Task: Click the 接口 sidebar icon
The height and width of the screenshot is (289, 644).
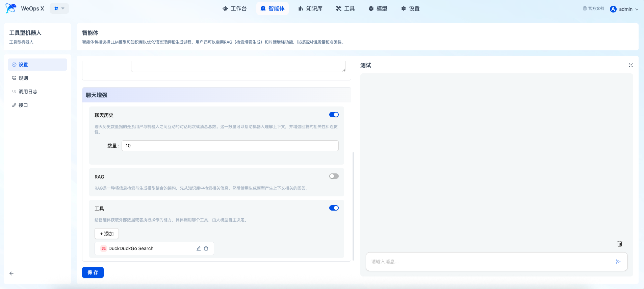Action: pos(14,105)
